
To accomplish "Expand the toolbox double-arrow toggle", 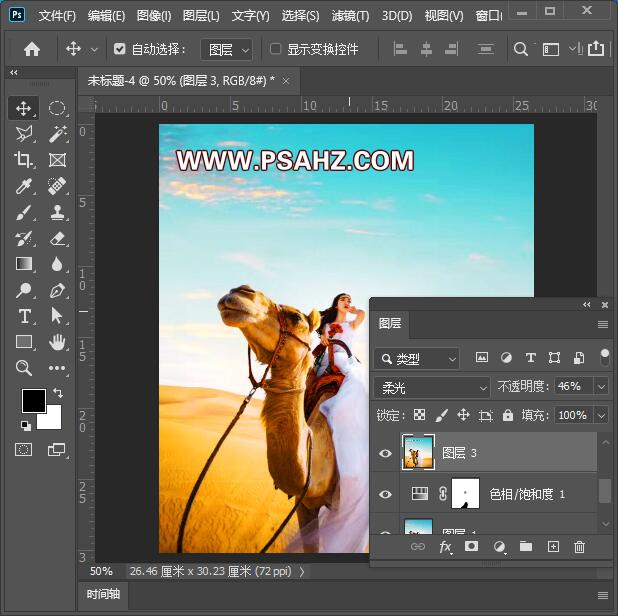I will [x=14, y=73].
